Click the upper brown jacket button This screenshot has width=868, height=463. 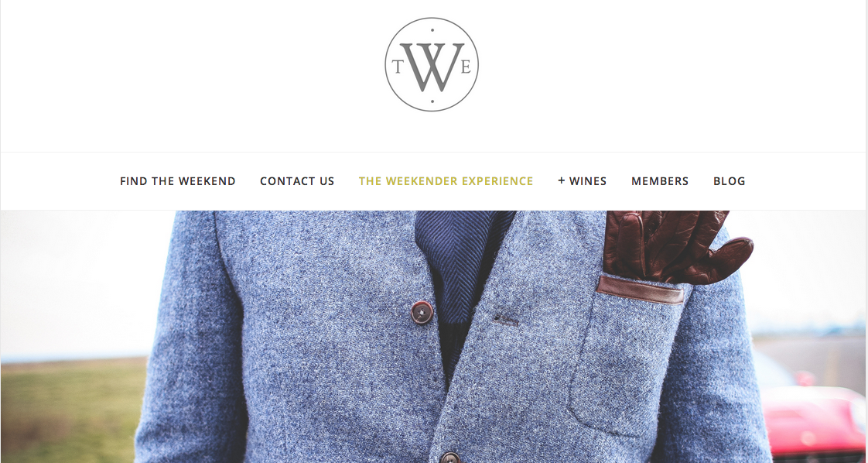422,312
